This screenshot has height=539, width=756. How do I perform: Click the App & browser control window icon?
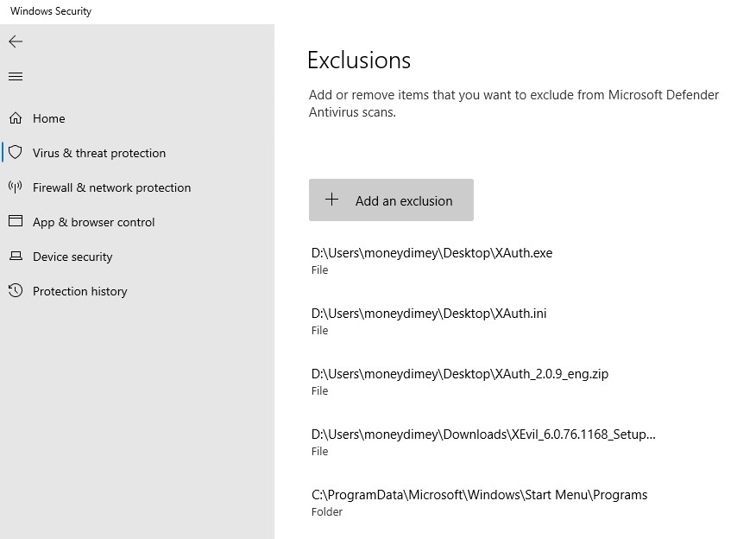pos(16,221)
